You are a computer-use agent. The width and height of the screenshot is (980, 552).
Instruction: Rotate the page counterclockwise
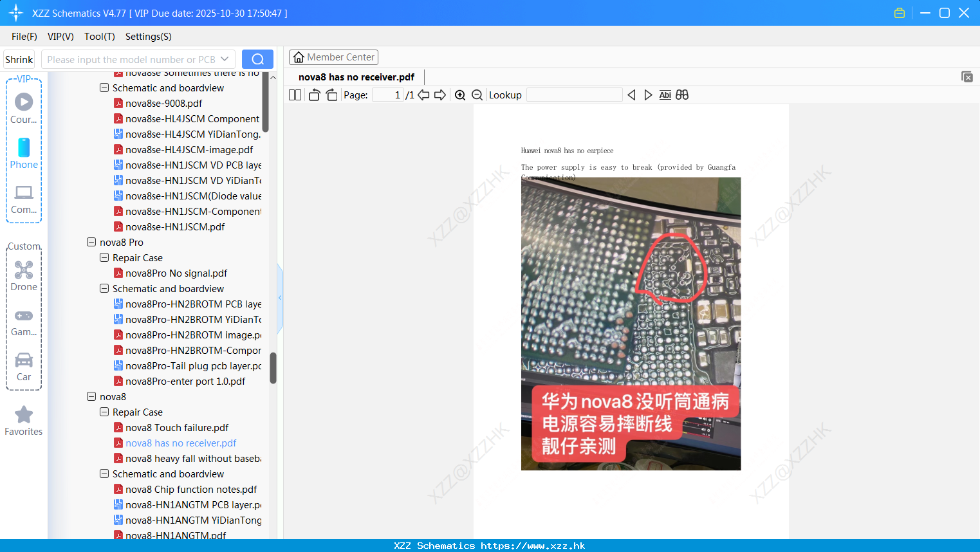[314, 95]
